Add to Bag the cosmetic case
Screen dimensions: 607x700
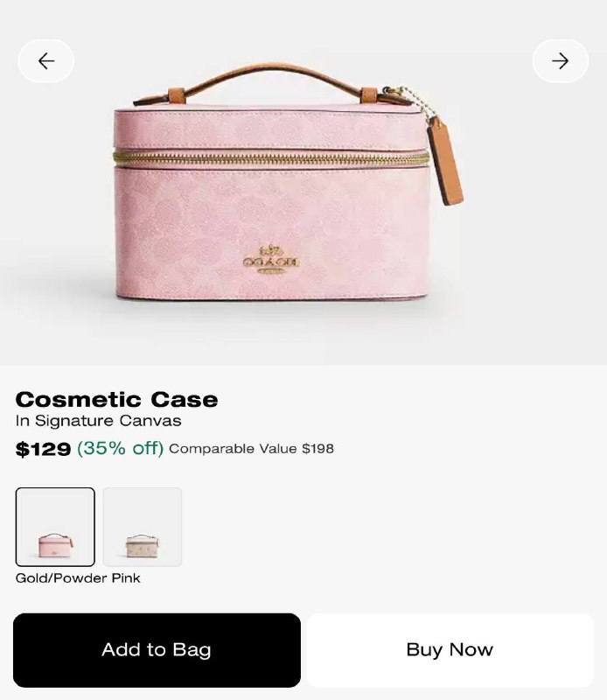(157, 650)
